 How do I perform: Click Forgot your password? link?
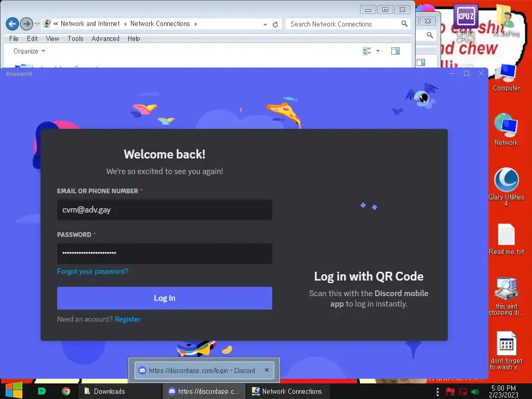coord(92,271)
